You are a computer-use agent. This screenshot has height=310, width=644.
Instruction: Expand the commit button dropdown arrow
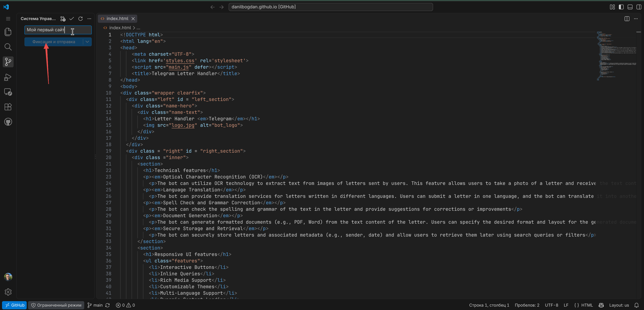pos(87,42)
